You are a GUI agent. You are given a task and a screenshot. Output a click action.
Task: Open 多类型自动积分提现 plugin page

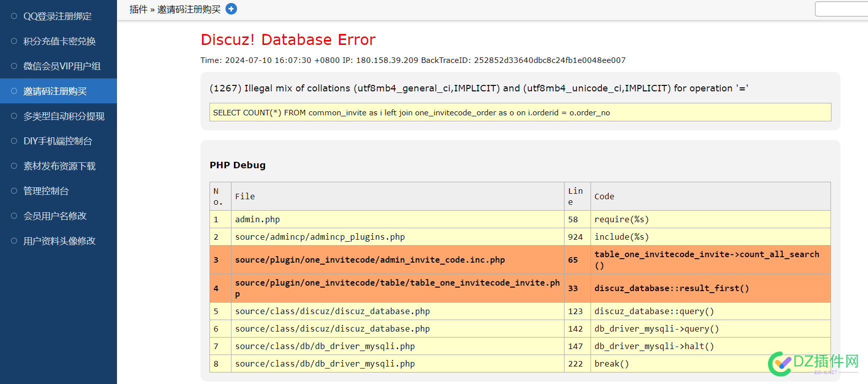[x=58, y=116]
